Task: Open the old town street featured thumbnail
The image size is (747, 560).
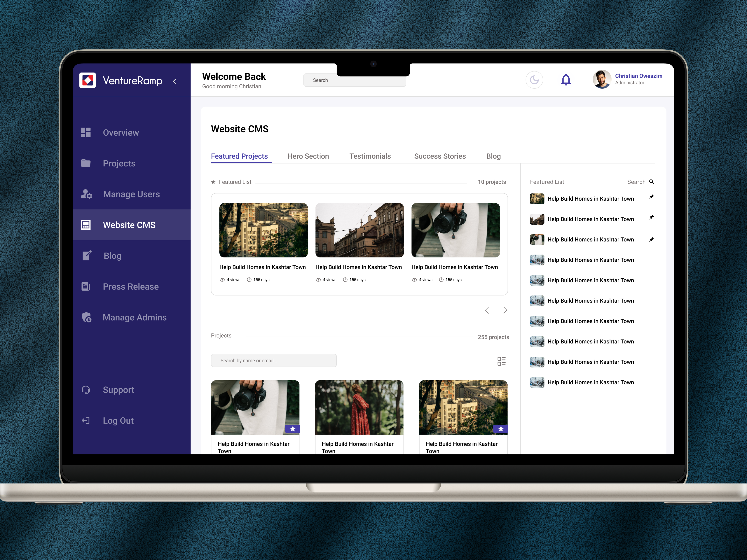Action: (x=359, y=230)
